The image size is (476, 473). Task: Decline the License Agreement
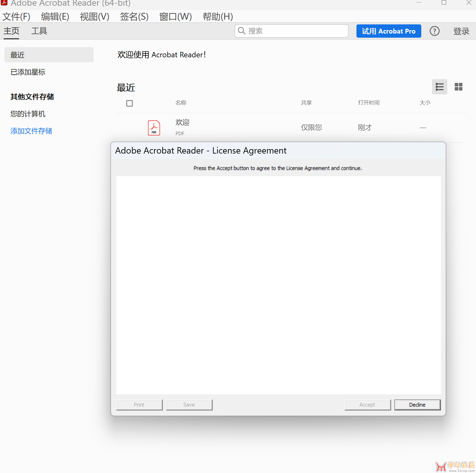coord(417,405)
